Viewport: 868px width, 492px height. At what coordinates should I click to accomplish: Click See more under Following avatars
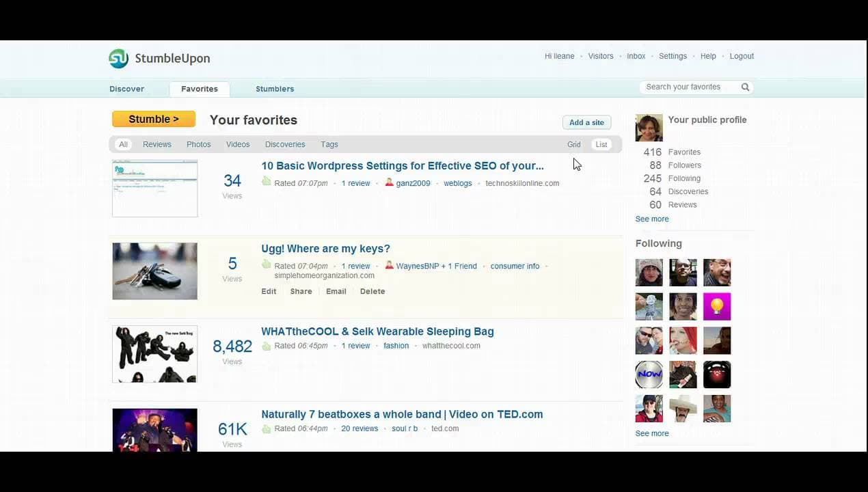click(x=652, y=433)
